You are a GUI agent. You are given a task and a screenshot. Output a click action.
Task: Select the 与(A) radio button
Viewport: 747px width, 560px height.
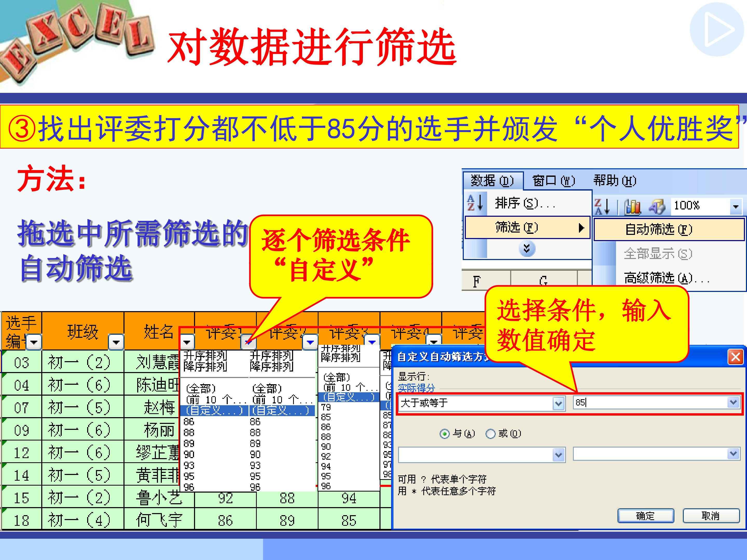pyautogui.click(x=445, y=434)
